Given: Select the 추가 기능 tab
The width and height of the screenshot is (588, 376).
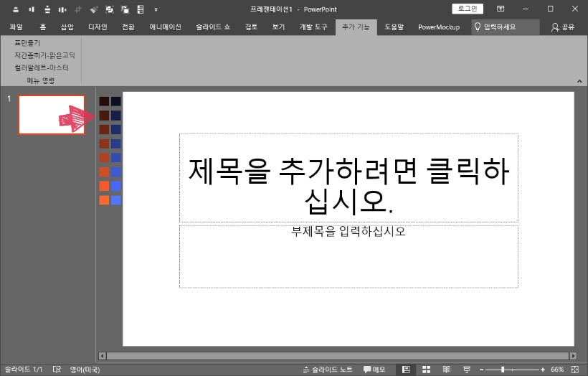Looking at the screenshot, I should (x=356, y=27).
